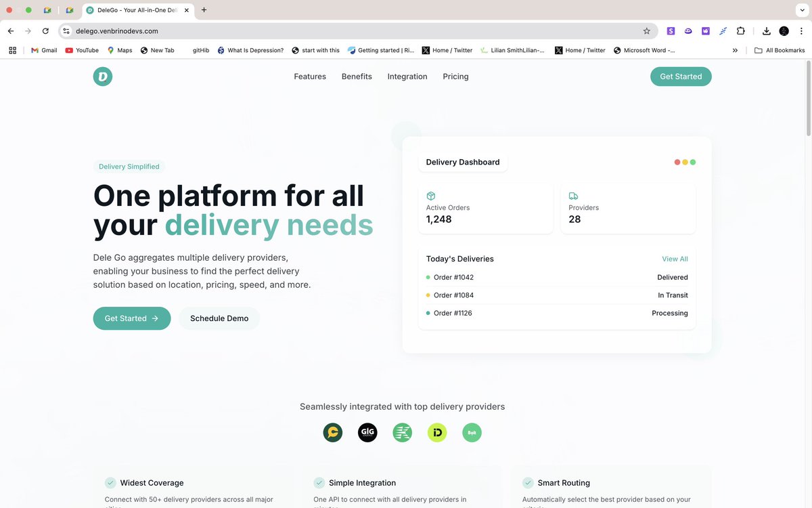Click the Smart Routing check icon

[x=528, y=483]
